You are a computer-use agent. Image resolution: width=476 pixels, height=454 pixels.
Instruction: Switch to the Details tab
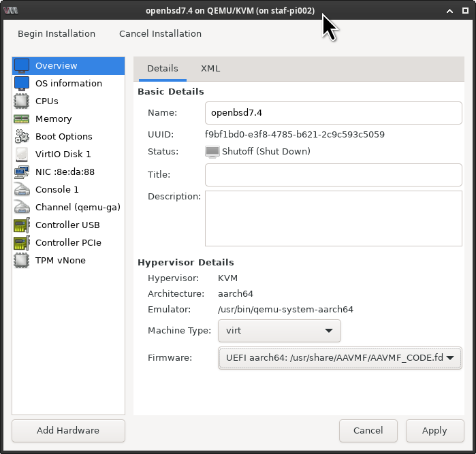pos(163,69)
